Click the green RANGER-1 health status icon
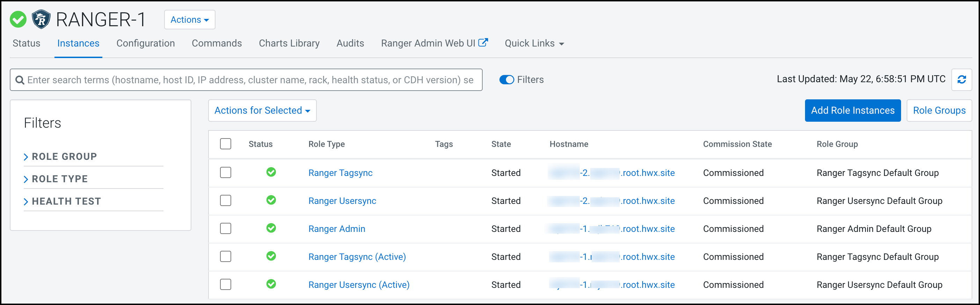The image size is (980, 305). click(18, 20)
